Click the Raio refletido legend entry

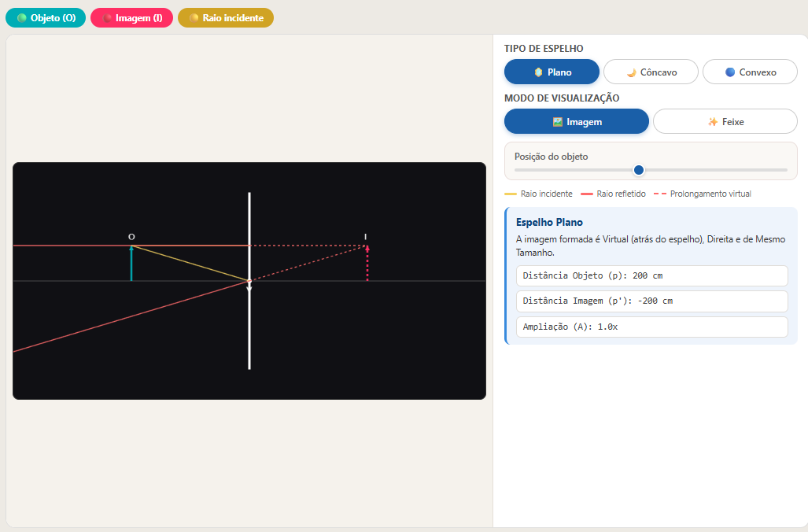point(613,194)
